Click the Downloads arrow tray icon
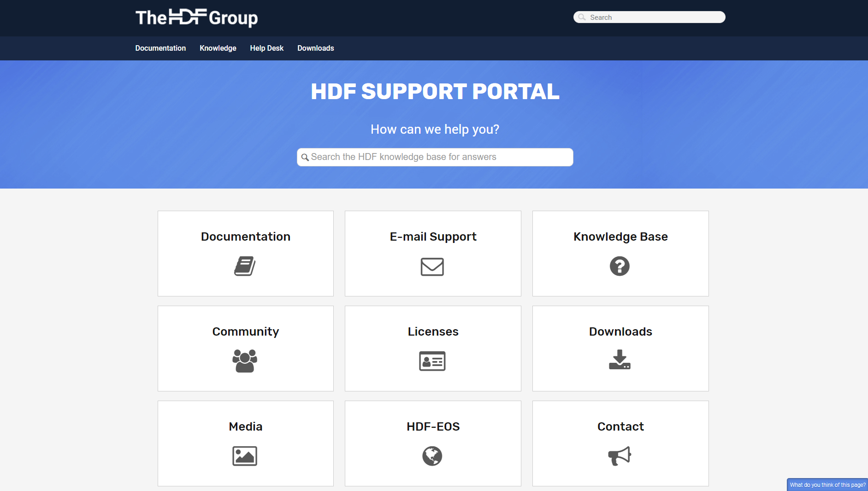 coord(620,360)
